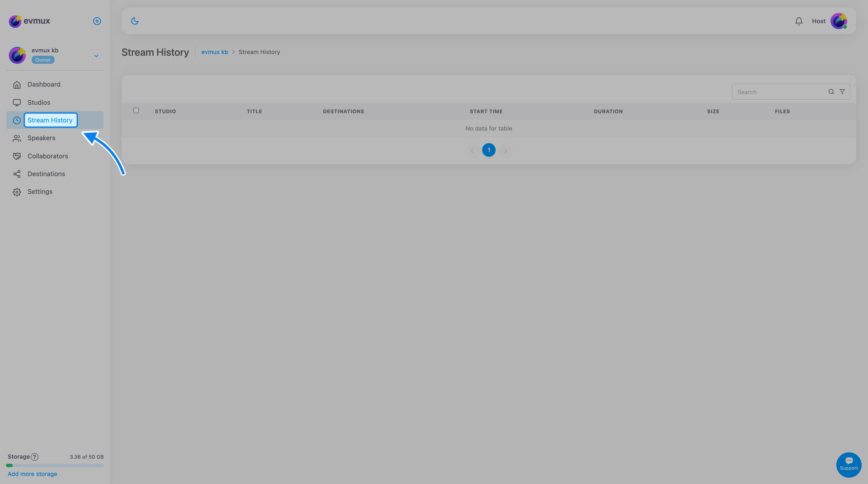
Task: Go to previous page arrow in pagination
Action: (x=472, y=150)
